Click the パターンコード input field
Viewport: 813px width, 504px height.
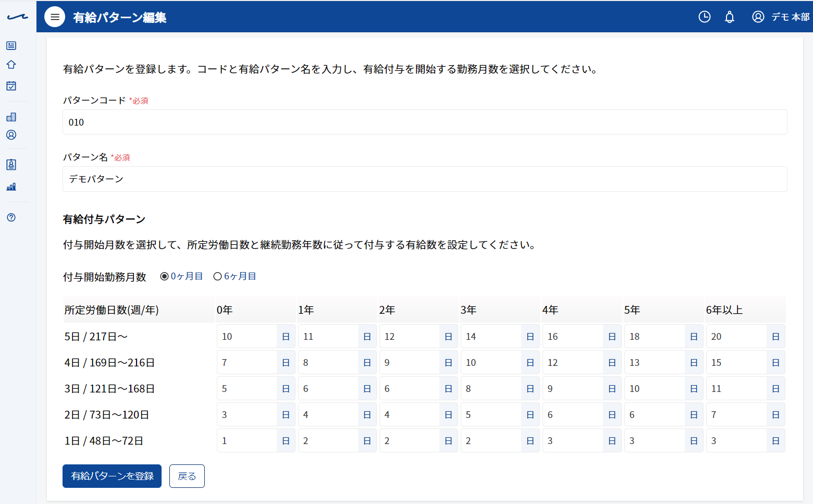coord(425,122)
